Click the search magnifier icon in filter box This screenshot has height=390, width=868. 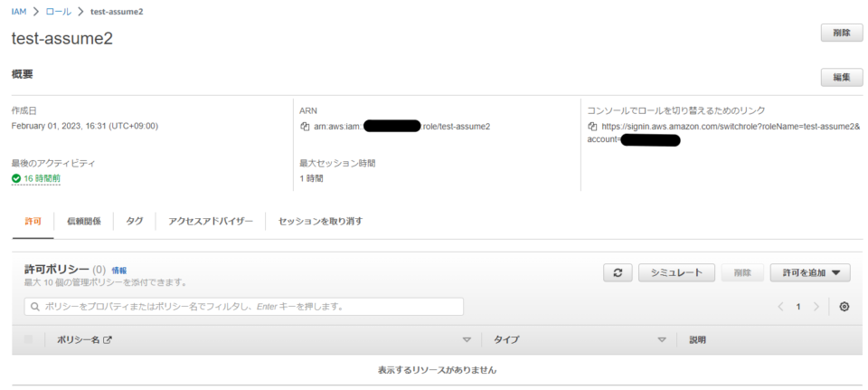[35, 307]
